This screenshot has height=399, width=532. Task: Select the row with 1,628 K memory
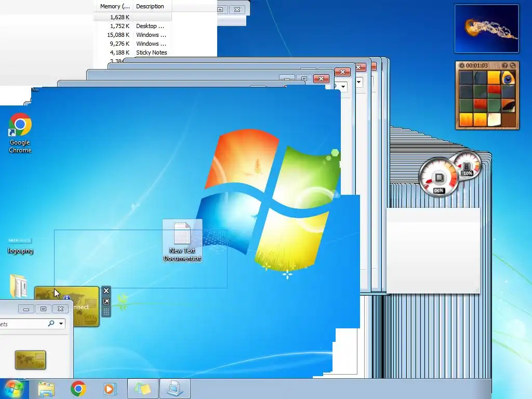(x=132, y=17)
